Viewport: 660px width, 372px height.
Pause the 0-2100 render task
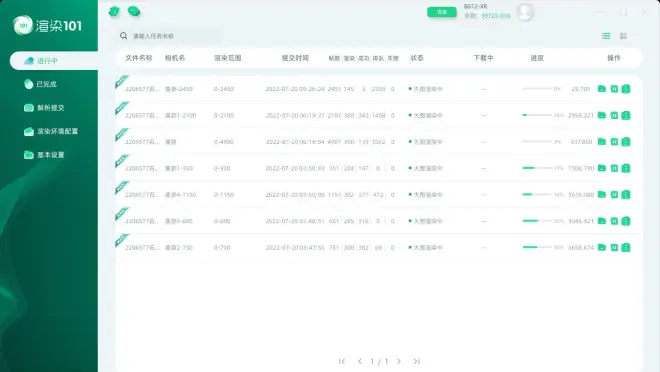(x=614, y=115)
